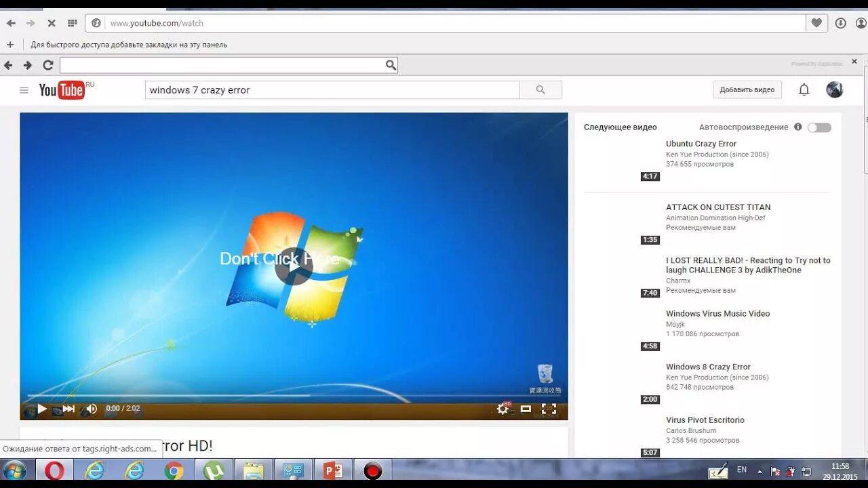Screen dimensions: 868x488
Task: Toggle the Автовоспроизведение autoplay switch
Action: point(819,127)
